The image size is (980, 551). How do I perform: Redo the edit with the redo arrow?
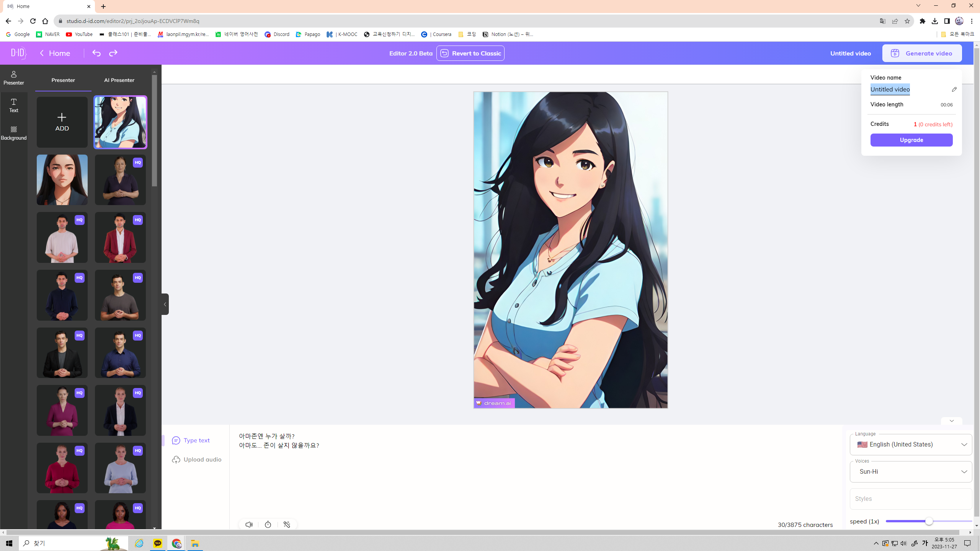(x=113, y=53)
